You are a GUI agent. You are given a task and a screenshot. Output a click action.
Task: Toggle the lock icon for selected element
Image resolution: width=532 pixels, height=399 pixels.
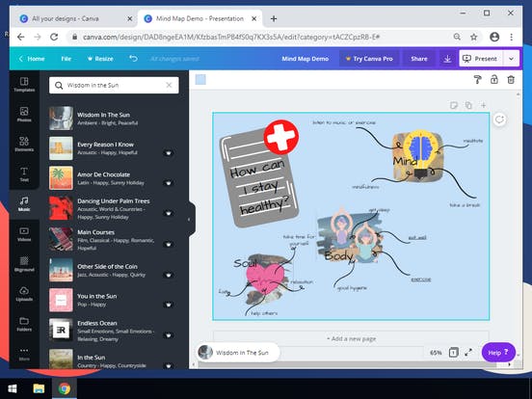point(494,80)
